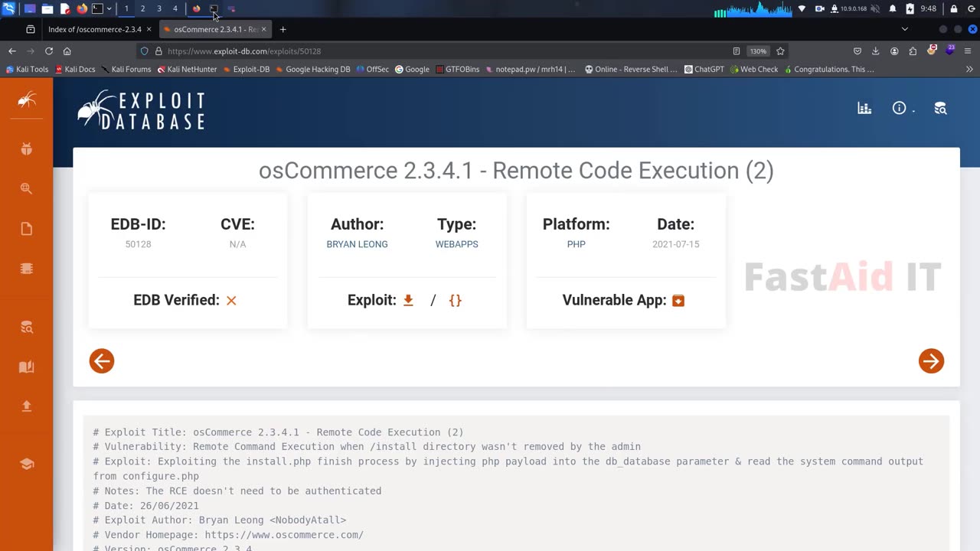Expand list all tabs chevron
The image size is (980, 551).
pos(904,29)
